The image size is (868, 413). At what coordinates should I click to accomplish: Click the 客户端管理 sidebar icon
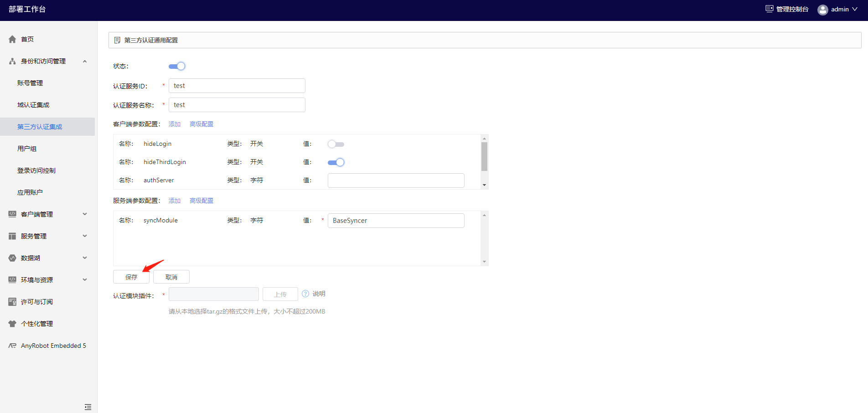click(x=12, y=214)
